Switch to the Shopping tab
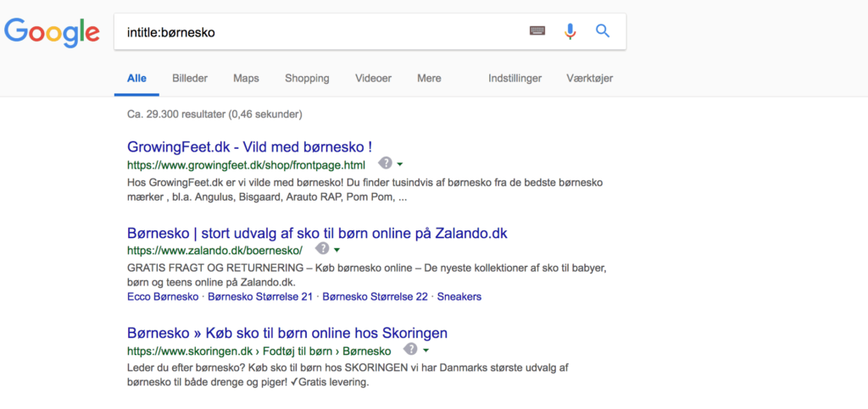 tap(307, 78)
